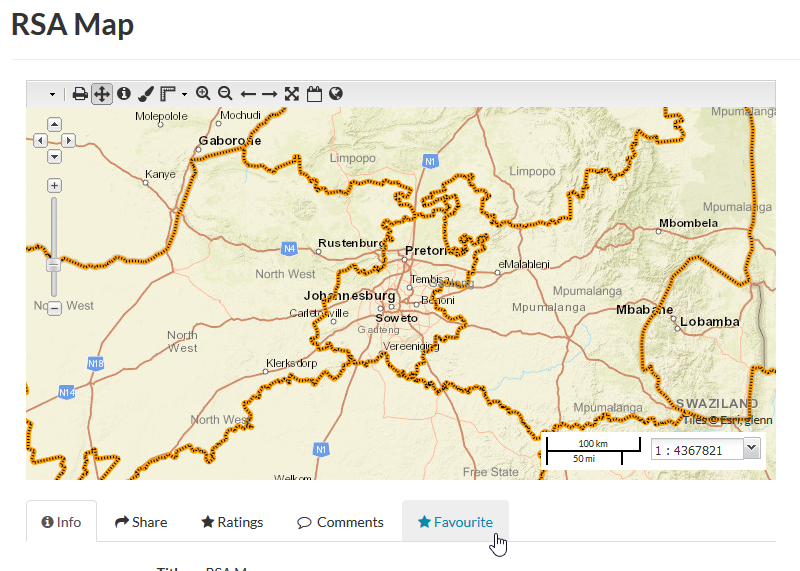Click the Soweto label on map
The height and width of the screenshot is (571, 800).
click(x=396, y=318)
